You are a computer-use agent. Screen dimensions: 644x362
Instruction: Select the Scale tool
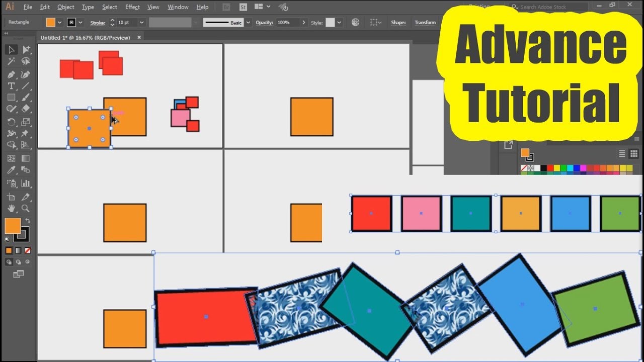26,122
